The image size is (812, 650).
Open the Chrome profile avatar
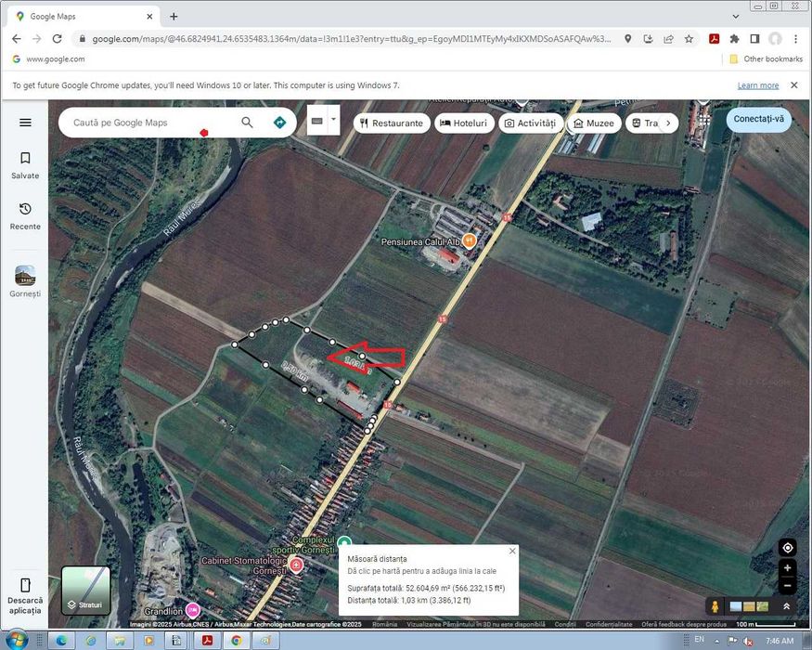pos(775,39)
